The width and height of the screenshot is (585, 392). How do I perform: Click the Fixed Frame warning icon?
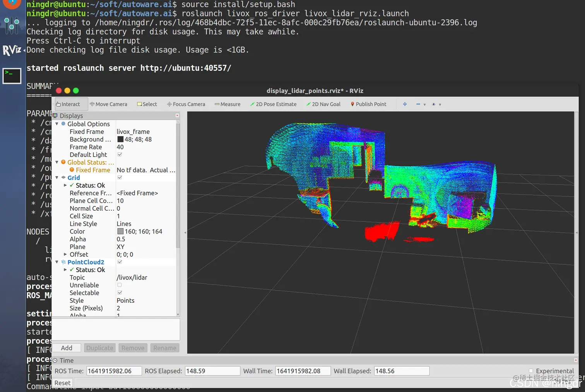[x=72, y=170]
